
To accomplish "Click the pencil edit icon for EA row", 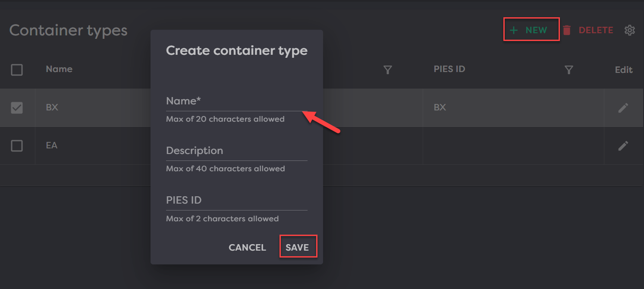I will coord(623,146).
